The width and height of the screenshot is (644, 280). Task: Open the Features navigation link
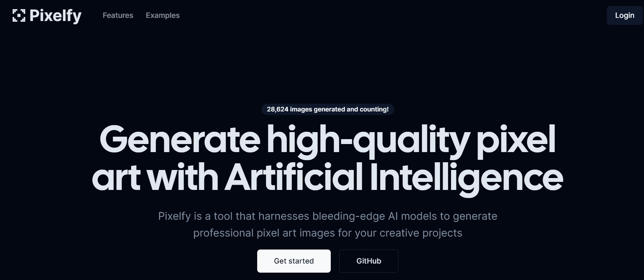118,15
